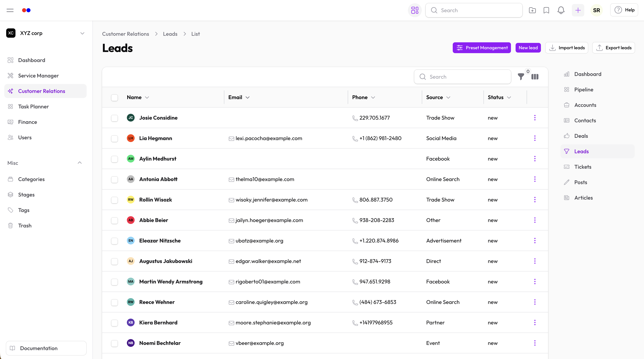Toggle the hamburger sidebar menu
The width and height of the screenshot is (644, 359).
10,10
